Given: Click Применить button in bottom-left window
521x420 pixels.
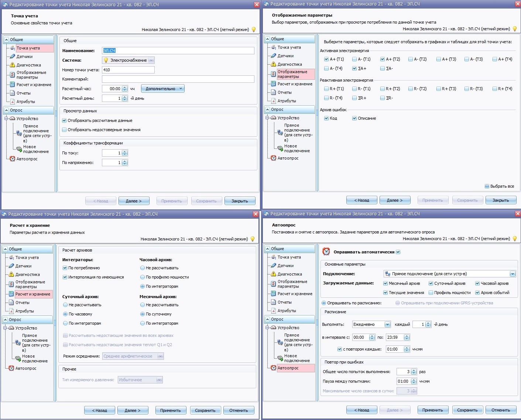Looking at the screenshot, I should pyautogui.click(x=171, y=410).
